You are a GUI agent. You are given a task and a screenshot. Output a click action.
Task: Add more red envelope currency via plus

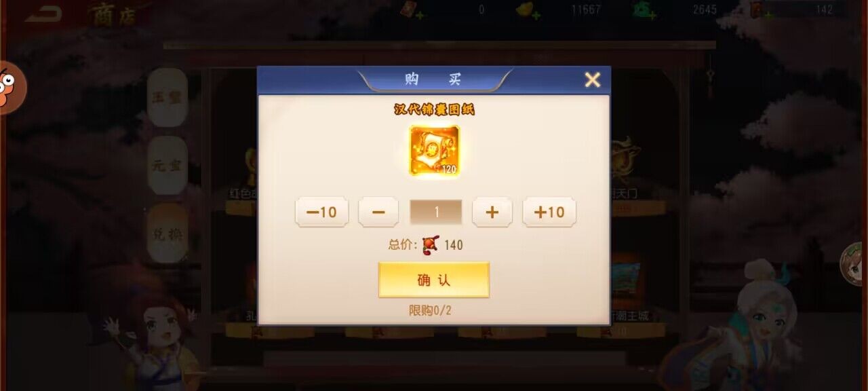[x=420, y=15]
